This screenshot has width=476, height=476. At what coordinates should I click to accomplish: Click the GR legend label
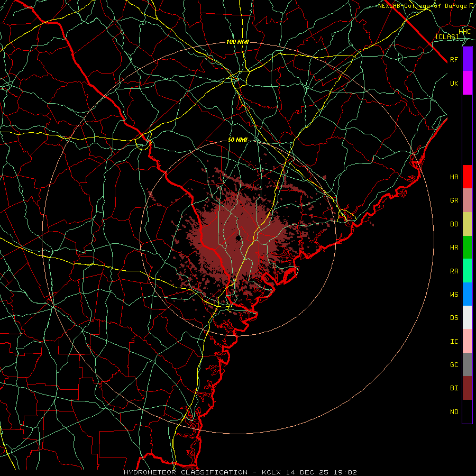coord(454,200)
